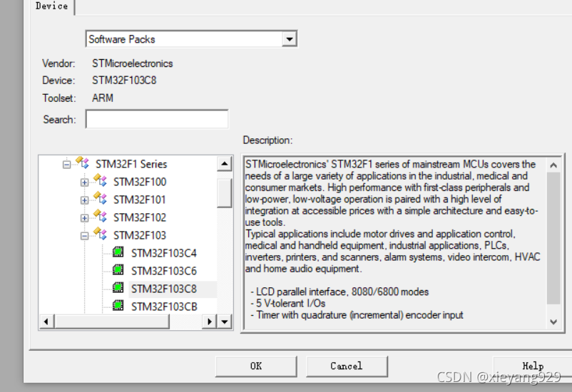Click the chip icon beside STM32F103C6
Screen dimensions: 572x392
click(118, 270)
